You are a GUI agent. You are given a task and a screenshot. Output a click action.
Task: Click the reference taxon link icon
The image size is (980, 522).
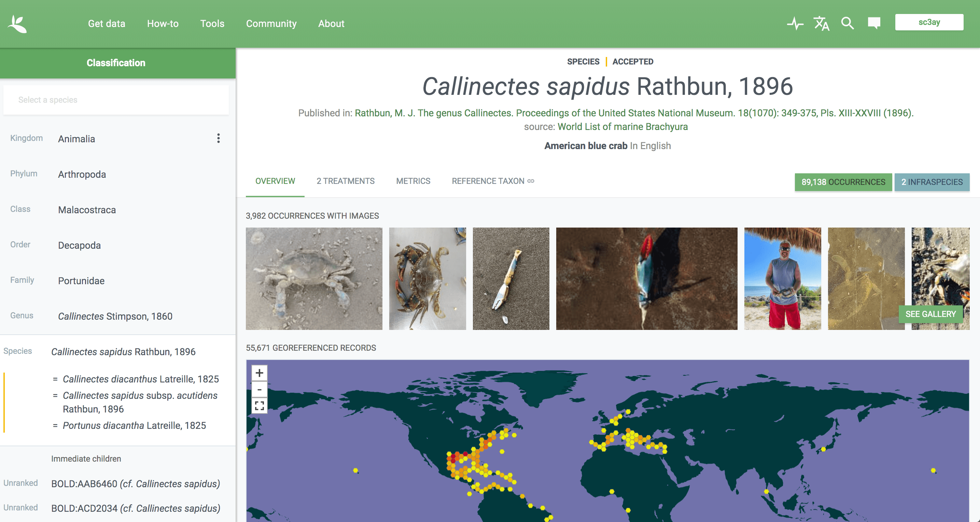pyautogui.click(x=530, y=182)
